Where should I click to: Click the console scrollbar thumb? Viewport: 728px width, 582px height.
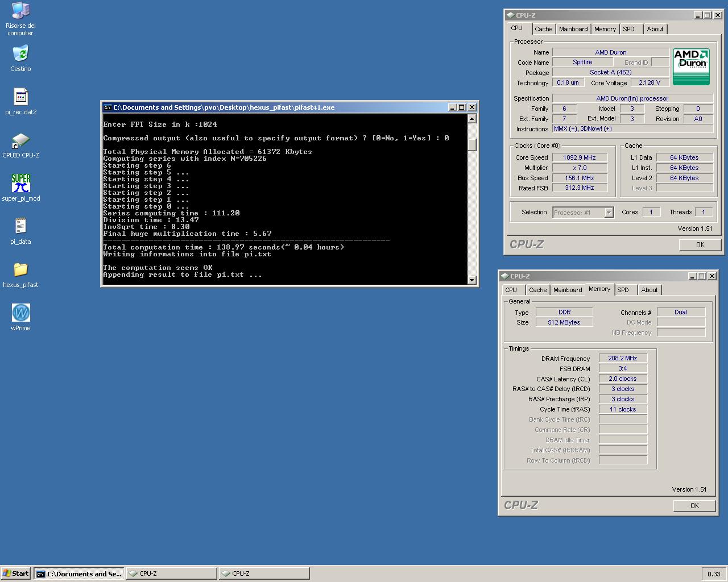(x=471, y=144)
